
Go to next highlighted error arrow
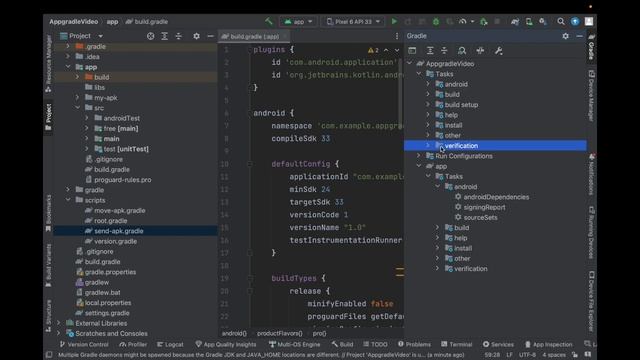397,50
